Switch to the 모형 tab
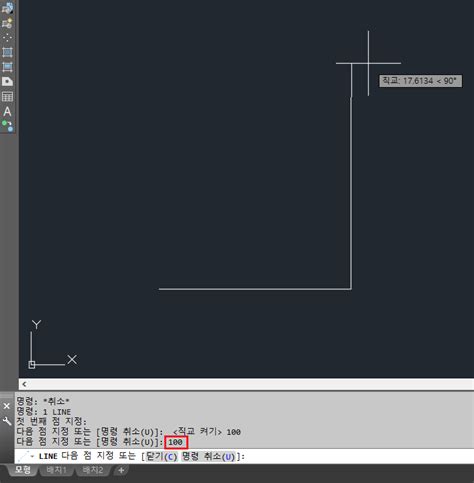The width and height of the screenshot is (474, 483). pyautogui.click(x=23, y=470)
